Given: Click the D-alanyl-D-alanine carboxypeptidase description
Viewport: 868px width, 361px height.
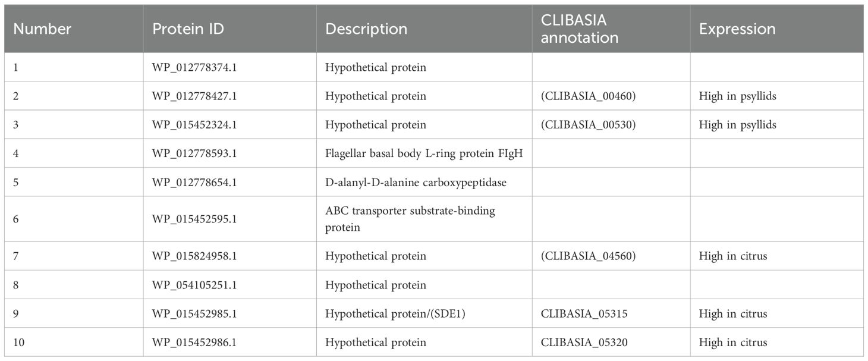Looking at the screenshot, I should pos(416,182).
